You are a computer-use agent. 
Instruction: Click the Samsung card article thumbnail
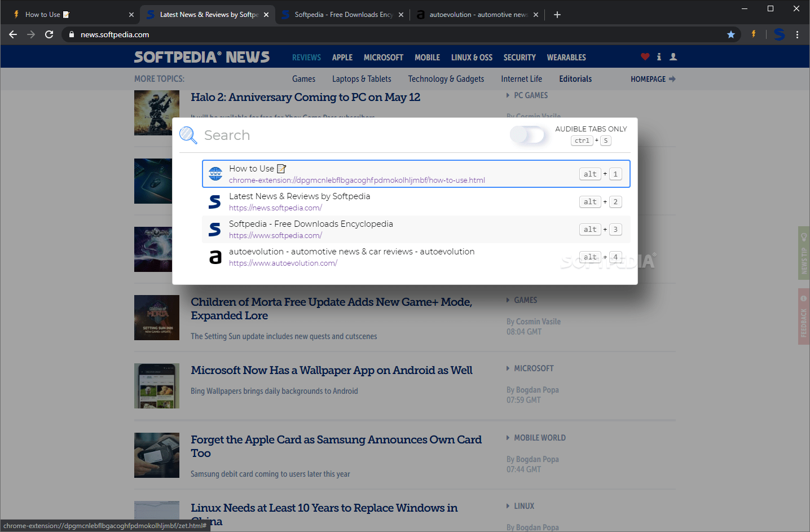[157, 455]
